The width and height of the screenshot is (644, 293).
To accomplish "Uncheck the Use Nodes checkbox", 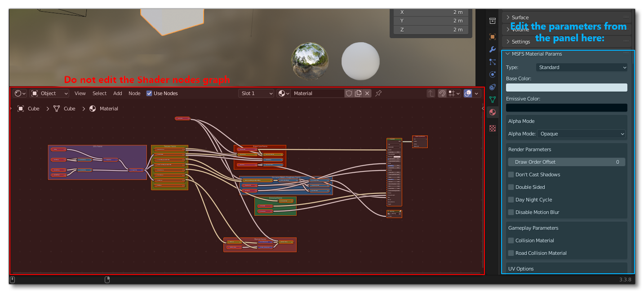I will (x=149, y=93).
